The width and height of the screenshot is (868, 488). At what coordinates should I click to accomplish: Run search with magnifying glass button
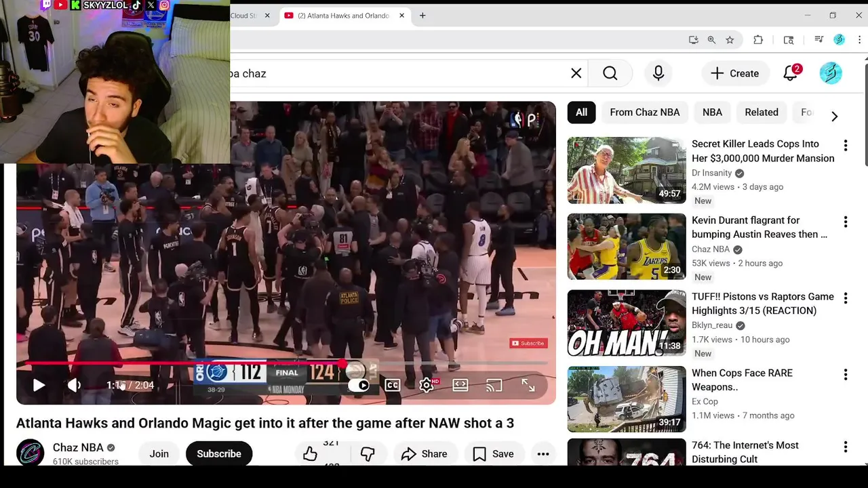pyautogui.click(x=610, y=73)
